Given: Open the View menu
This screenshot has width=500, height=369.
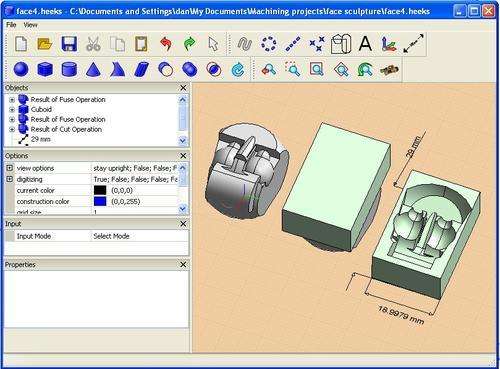Looking at the screenshot, I should [30, 25].
